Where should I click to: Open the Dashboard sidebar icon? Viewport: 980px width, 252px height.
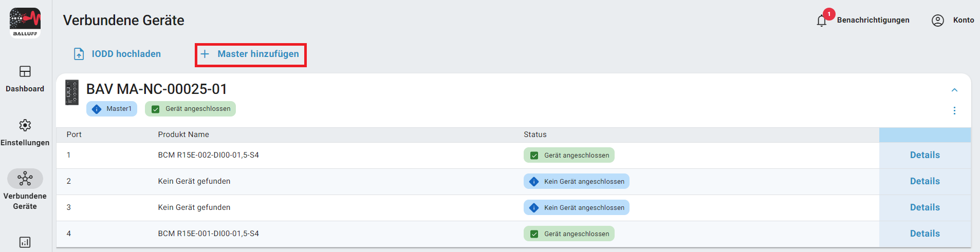[x=25, y=71]
